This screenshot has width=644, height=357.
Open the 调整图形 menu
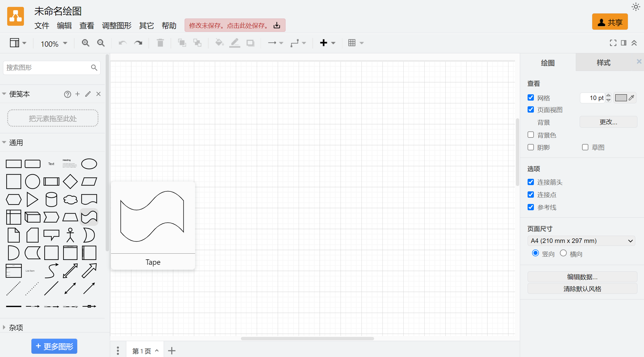point(117,26)
